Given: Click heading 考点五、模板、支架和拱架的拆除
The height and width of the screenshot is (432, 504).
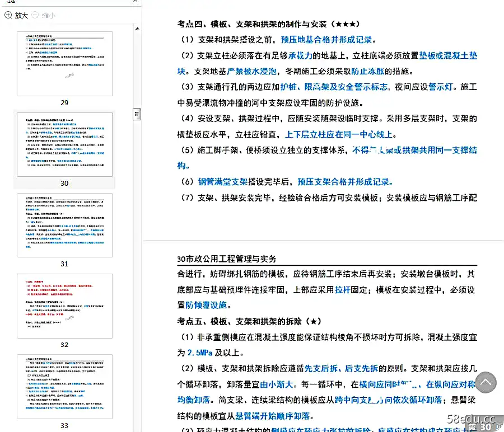Looking at the screenshot, I should (x=239, y=322).
